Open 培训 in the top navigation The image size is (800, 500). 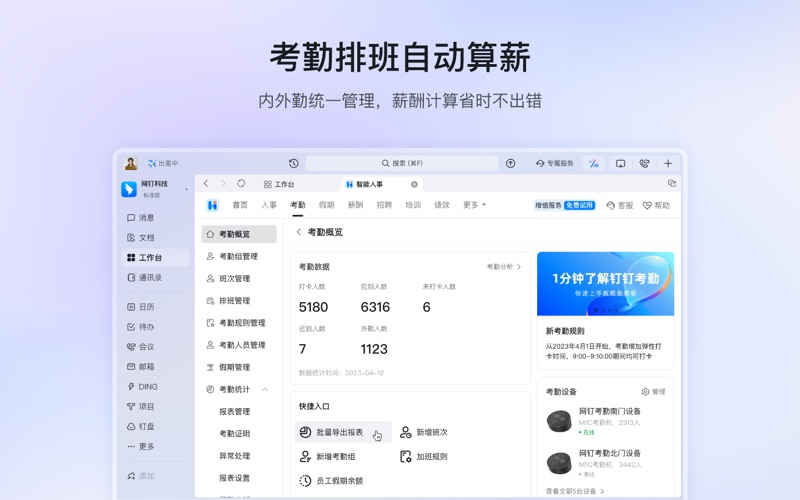(x=413, y=205)
